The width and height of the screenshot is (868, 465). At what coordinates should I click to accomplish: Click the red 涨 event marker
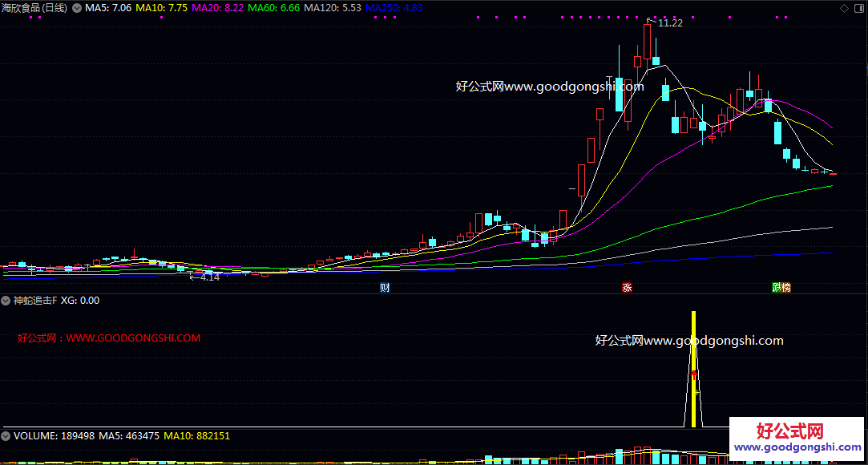pos(628,287)
